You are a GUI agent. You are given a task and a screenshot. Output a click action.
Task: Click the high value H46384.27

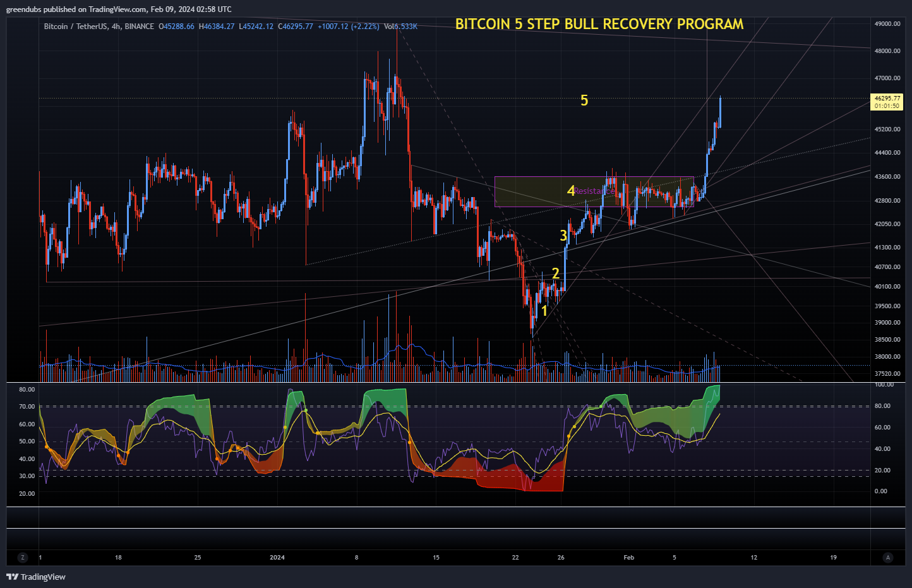(x=217, y=27)
